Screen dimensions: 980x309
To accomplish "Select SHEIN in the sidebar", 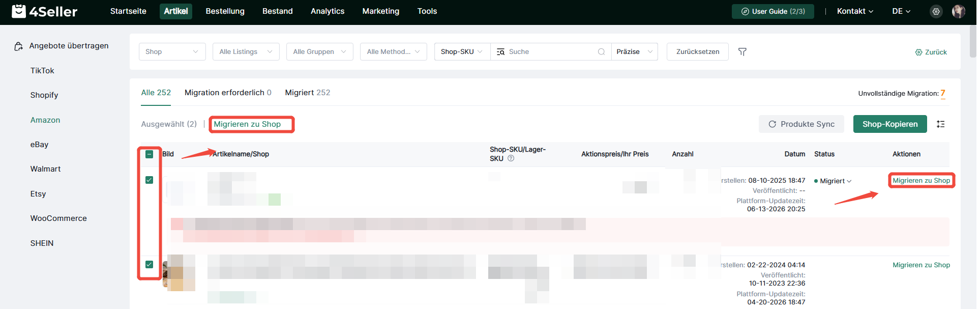I will pyautogui.click(x=42, y=243).
